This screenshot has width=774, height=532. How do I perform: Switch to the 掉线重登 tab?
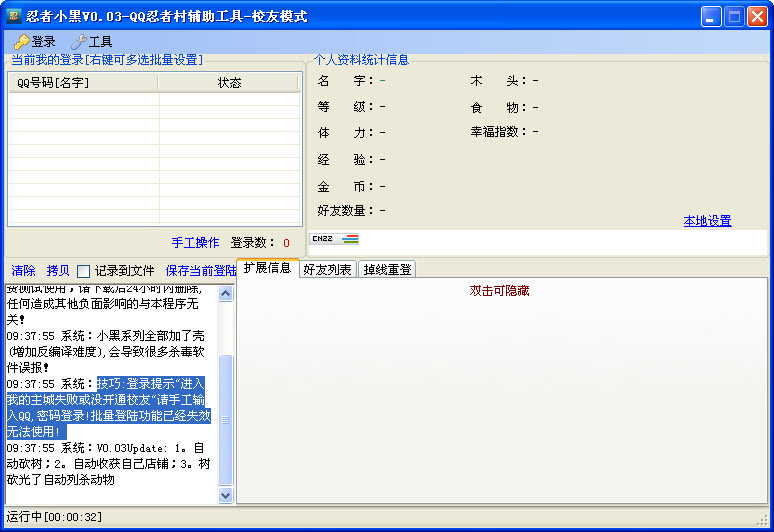[387, 269]
